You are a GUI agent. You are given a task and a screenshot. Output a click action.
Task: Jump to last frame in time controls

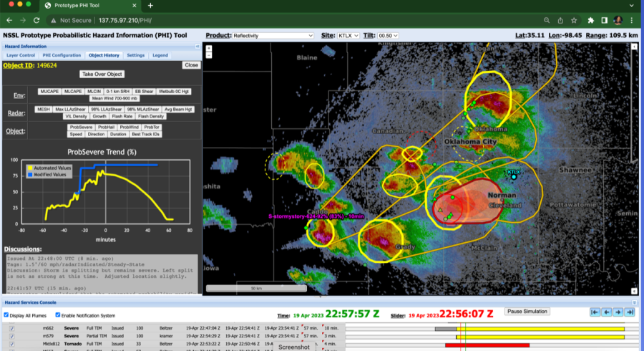pyautogui.click(x=629, y=312)
